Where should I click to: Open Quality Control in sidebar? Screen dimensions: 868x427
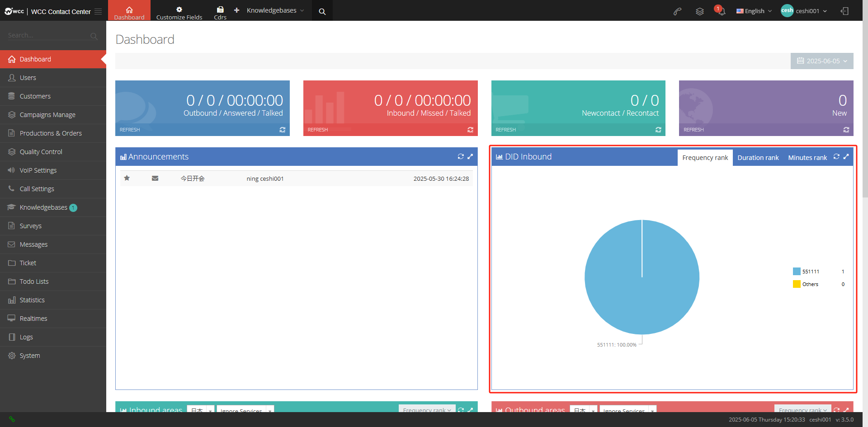coord(53,152)
